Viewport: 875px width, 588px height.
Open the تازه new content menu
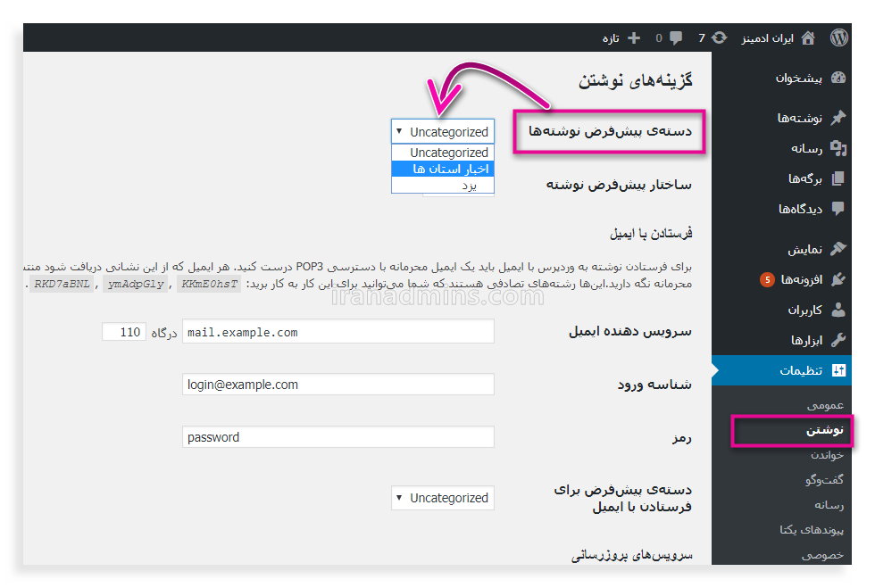(611, 38)
